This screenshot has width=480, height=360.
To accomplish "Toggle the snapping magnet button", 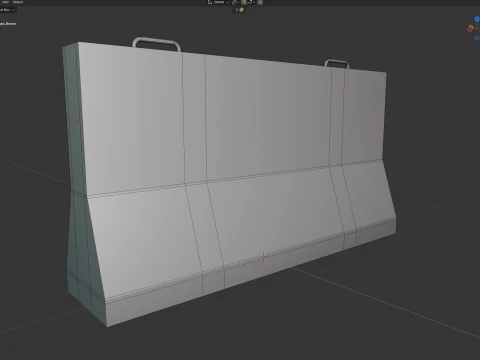I will coord(244,2).
